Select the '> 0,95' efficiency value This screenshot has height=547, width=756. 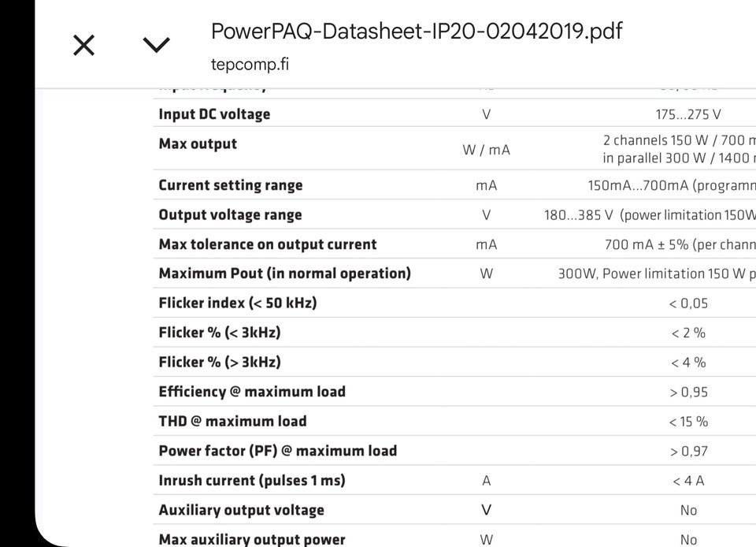(688, 393)
